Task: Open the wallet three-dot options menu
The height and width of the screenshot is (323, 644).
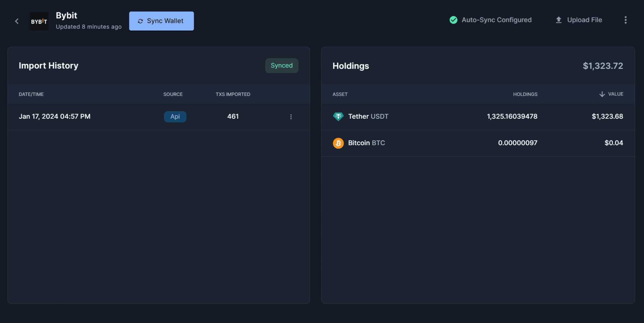Action: (625, 20)
